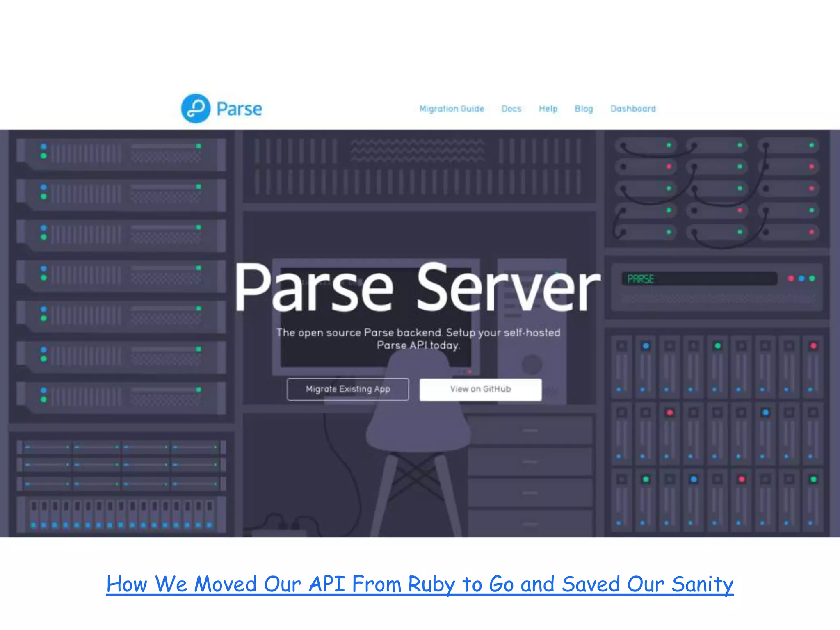Click the Parse wordmark text
This screenshot has width=840, height=630.
coord(239,109)
